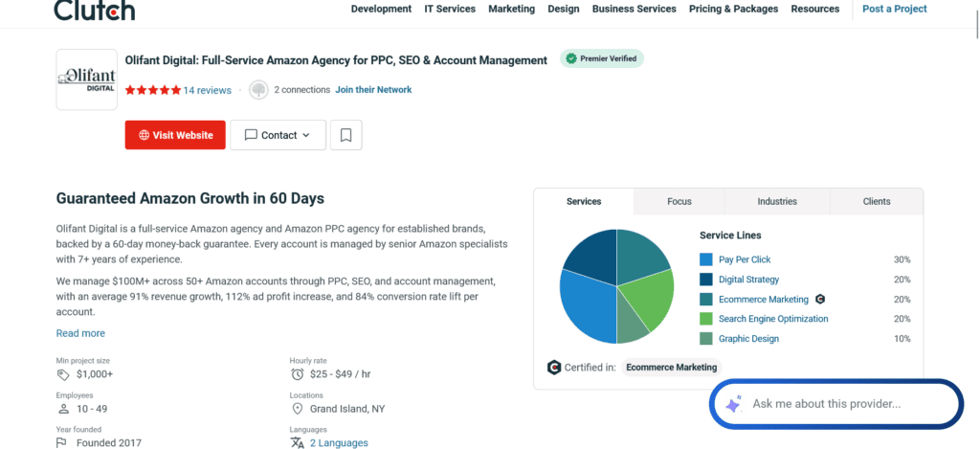
Task: Open the 2 Languages link
Action: pyautogui.click(x=339, y=442)
